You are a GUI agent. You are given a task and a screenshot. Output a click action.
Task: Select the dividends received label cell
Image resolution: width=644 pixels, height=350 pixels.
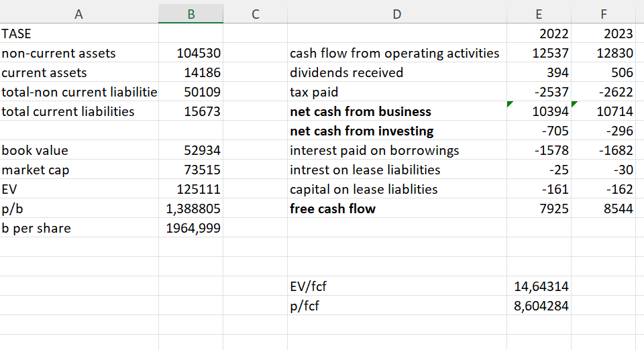click(396, 72)
